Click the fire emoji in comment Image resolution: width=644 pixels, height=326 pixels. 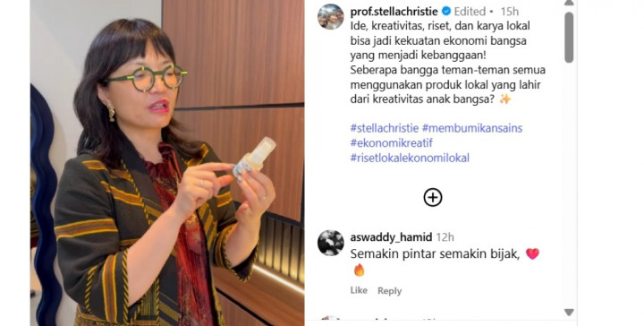359,270
